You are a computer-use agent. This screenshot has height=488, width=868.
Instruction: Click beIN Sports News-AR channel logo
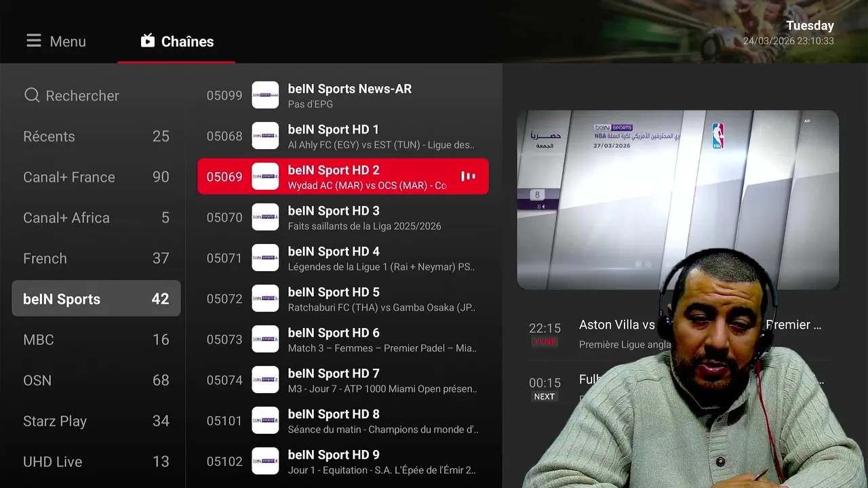click(265, 95)
